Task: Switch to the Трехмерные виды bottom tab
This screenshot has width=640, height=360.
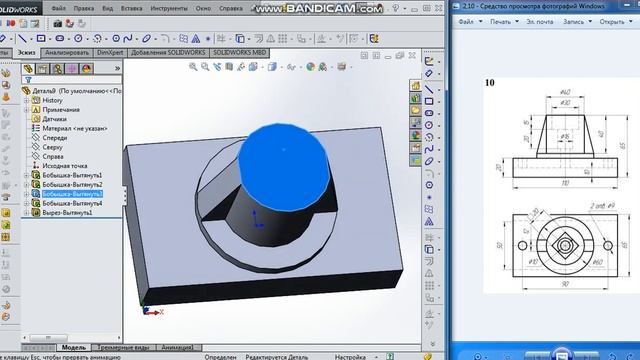Action: pos(123,347)
